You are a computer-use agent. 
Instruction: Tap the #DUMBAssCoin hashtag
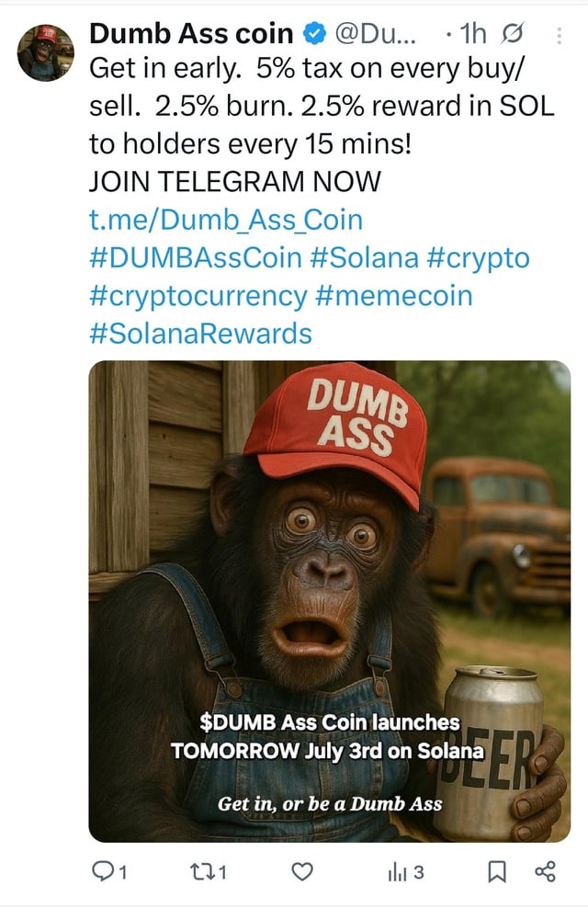(x=194, y=258)
